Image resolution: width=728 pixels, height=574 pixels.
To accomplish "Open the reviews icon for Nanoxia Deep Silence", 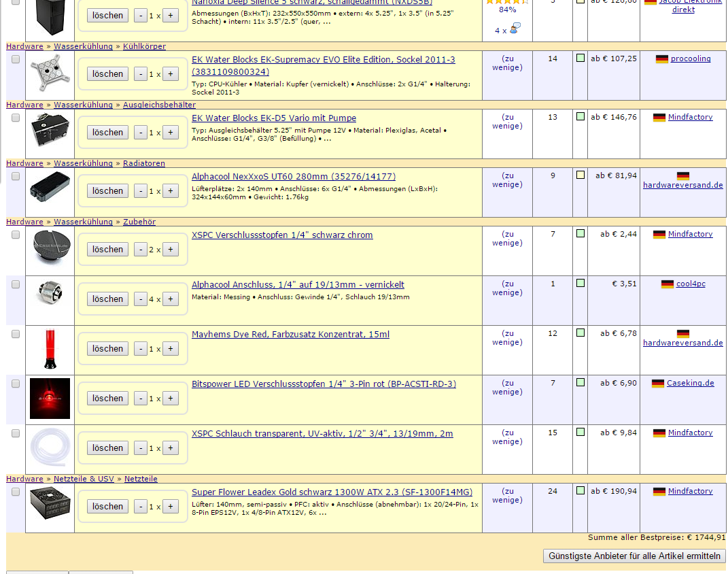I will click(x=515, y=29).
